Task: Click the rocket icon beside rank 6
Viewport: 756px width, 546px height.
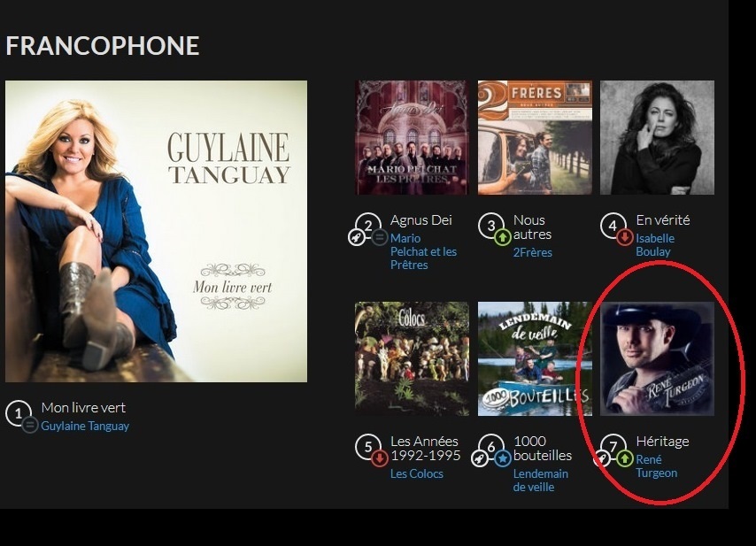Action: coord(479,458)
